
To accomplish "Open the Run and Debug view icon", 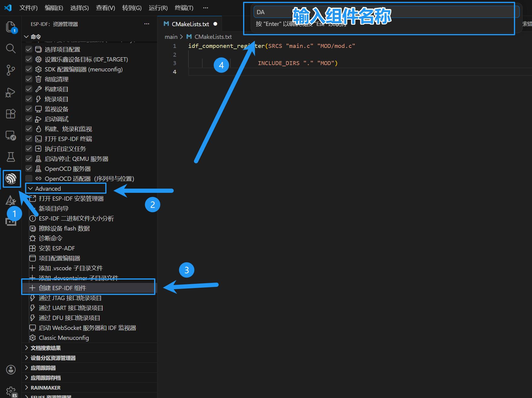I will tap(11, 92).
